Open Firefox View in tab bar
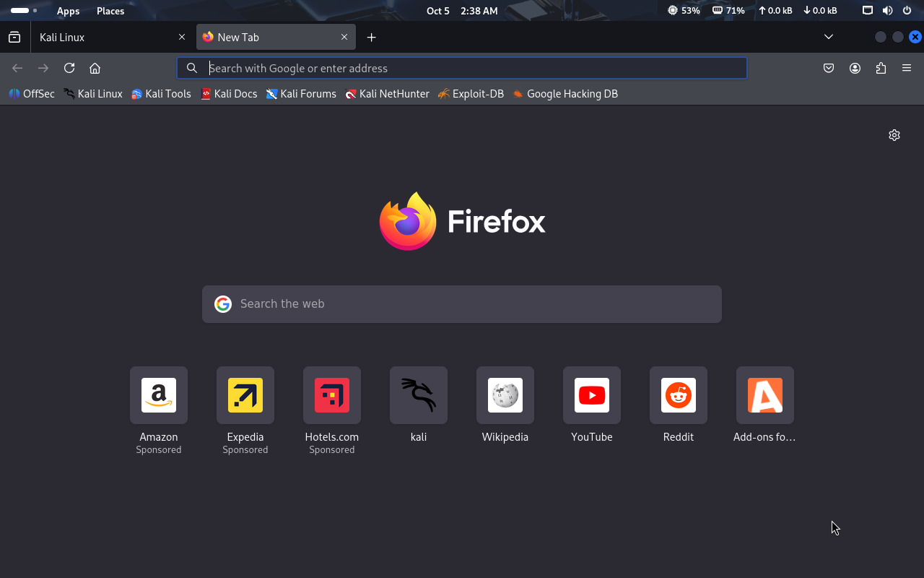The image size is (924, 578). coord(14,37)
